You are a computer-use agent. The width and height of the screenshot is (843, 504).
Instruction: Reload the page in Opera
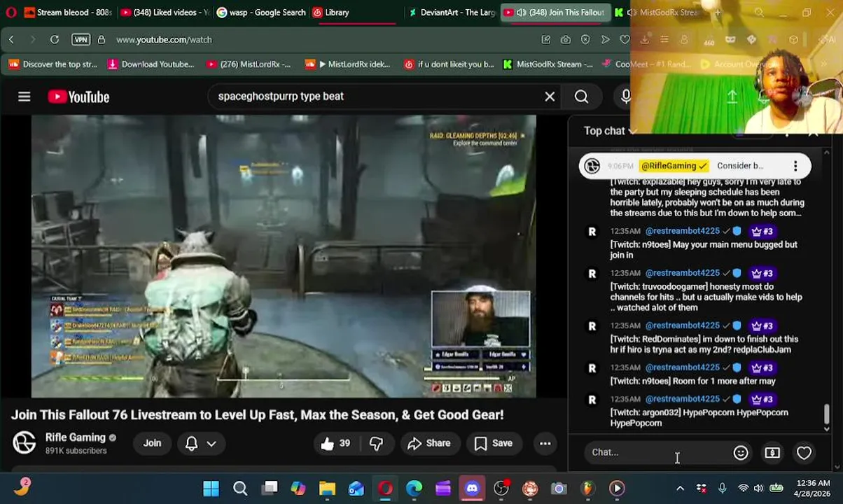tap(55, 40)
